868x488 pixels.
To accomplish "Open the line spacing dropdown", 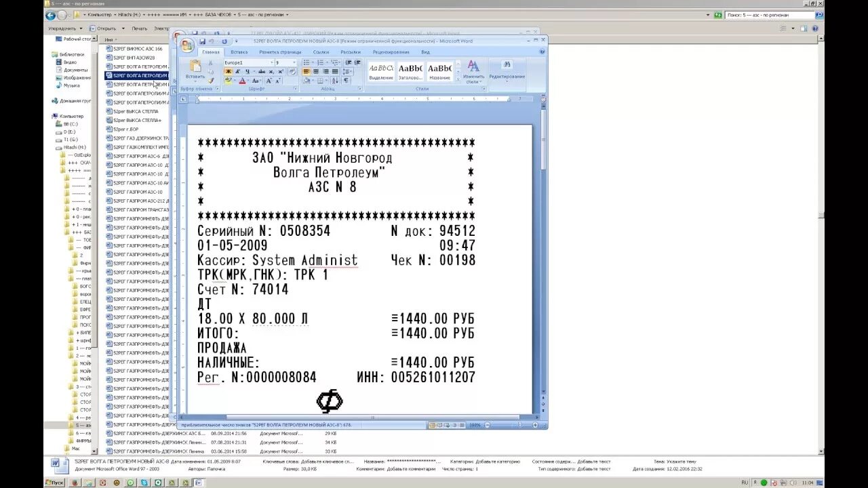I will (x=347, y=72).
